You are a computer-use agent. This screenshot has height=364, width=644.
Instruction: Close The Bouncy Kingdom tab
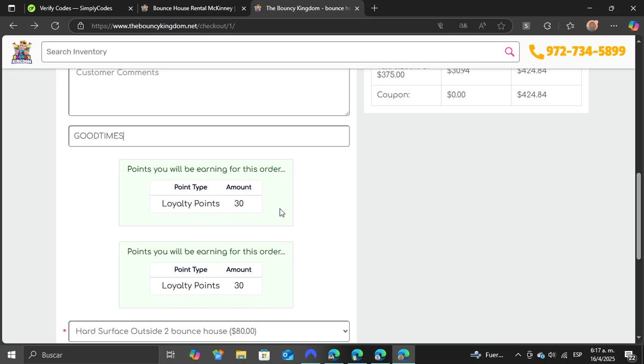coord(357,8)
